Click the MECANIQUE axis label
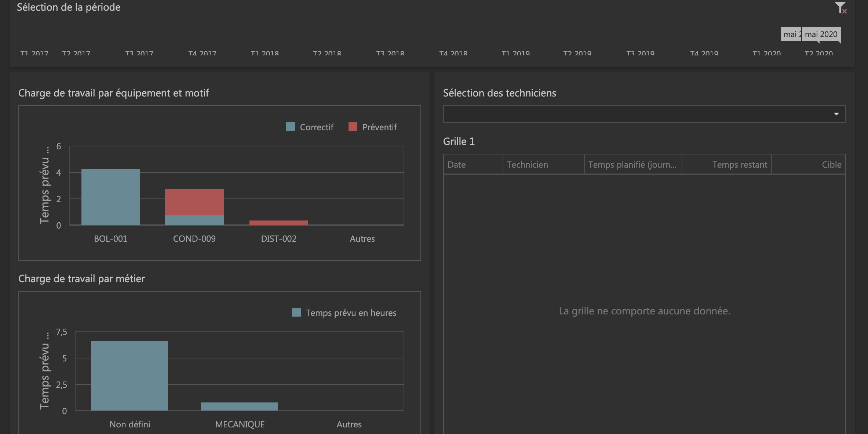The image size is (868, 434). pyautogui.click(x=240, y=424)
